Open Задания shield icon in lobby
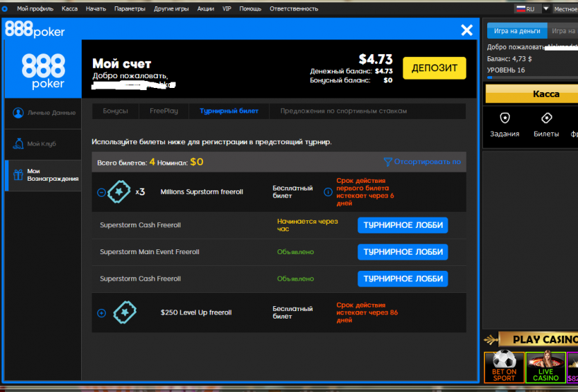 pos(505,118)
